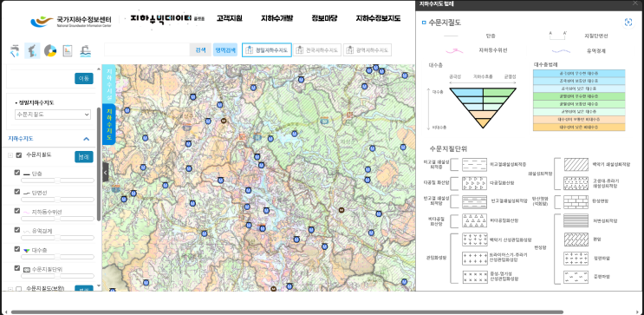644x315 pixels.
Task: Click the 지질단면선 A-A' symbol in legend
Action: click(x=557, y=36)
